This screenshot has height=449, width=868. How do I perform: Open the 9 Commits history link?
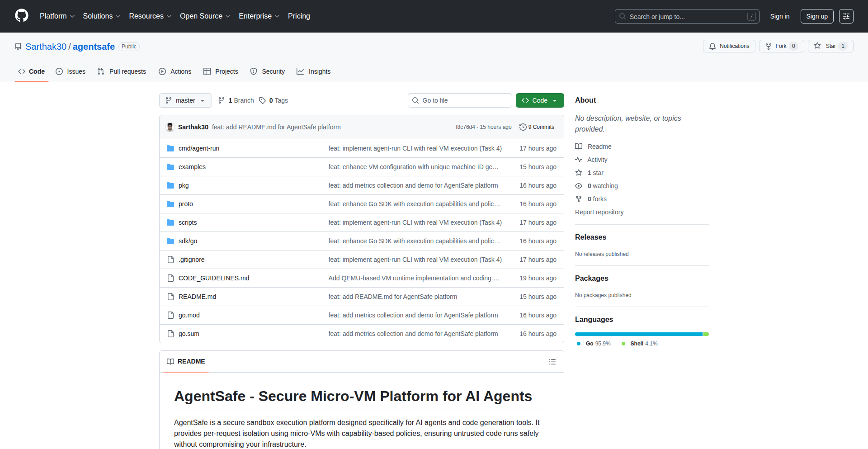coord(537,127)
